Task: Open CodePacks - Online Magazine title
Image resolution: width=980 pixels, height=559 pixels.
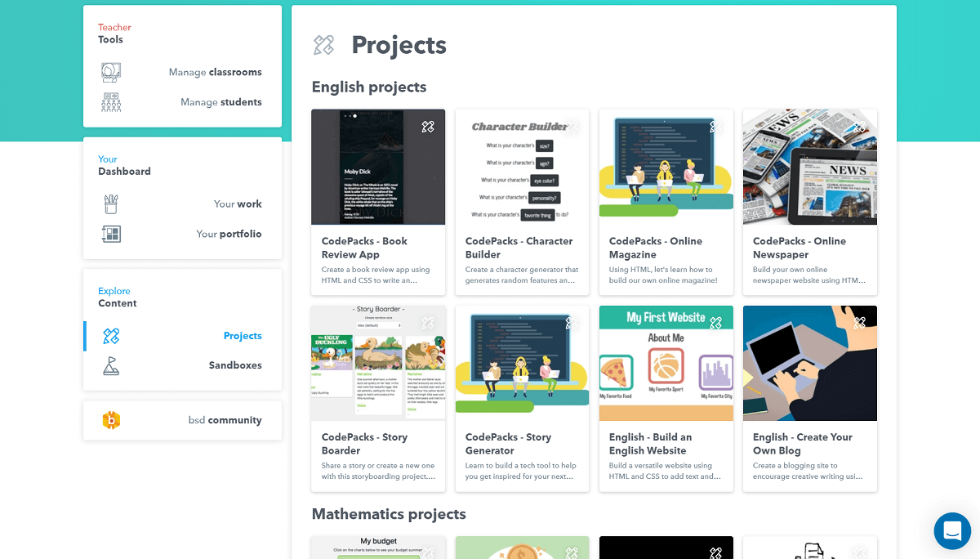Action: click(x=656, y=248)
